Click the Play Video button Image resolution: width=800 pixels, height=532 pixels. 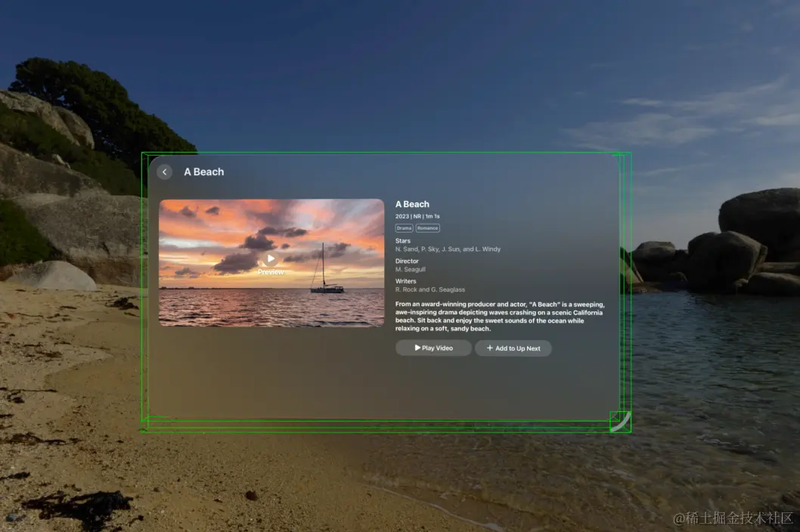(x=433, y=348)
